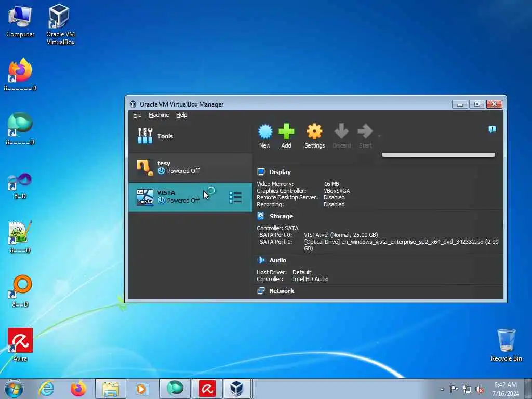The width and height of the screenshot is (532, 399).
Task: Open the VISTA machine tools list menu
Action: click(x=235, y=197)
